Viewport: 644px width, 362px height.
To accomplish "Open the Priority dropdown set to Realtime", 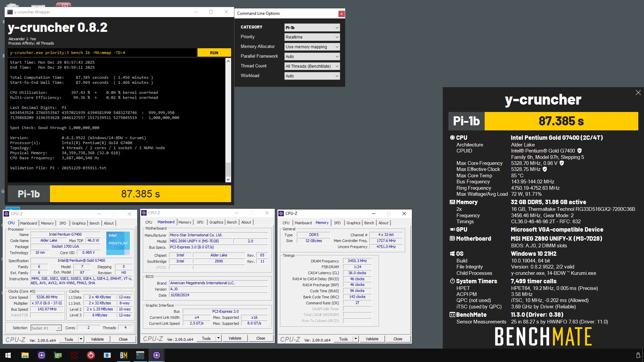I will click(x=312, y=37).
